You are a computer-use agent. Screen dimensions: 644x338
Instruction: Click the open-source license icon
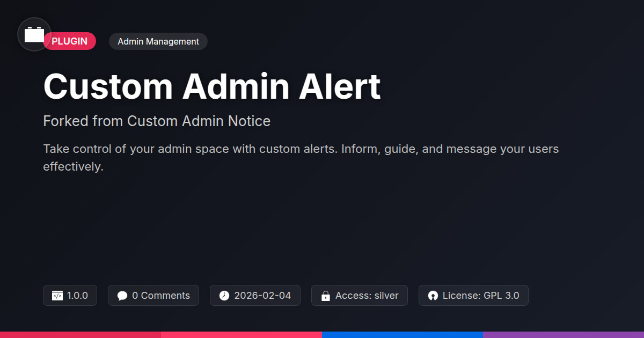point(433,296)
